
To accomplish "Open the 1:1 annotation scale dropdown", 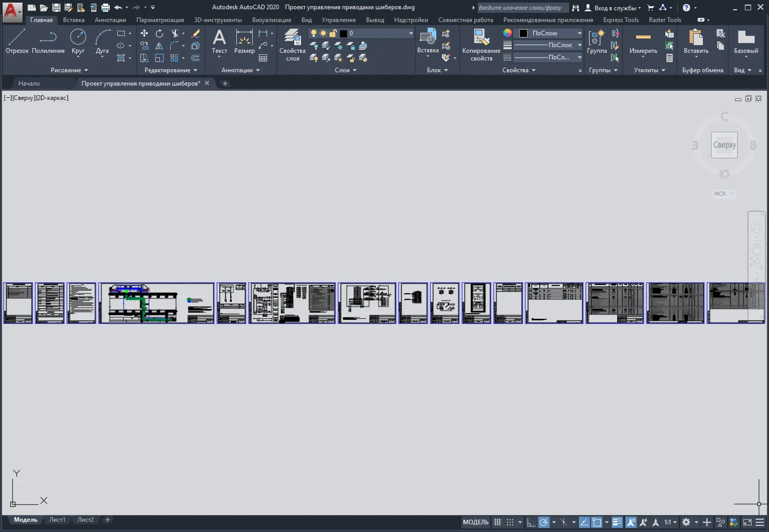I will pyautogui.click(x=671, y=522).
